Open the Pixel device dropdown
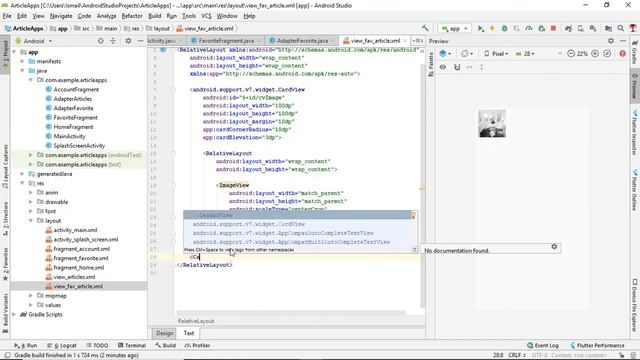Viewport: 640px width, 360px height. click(496, 53)
